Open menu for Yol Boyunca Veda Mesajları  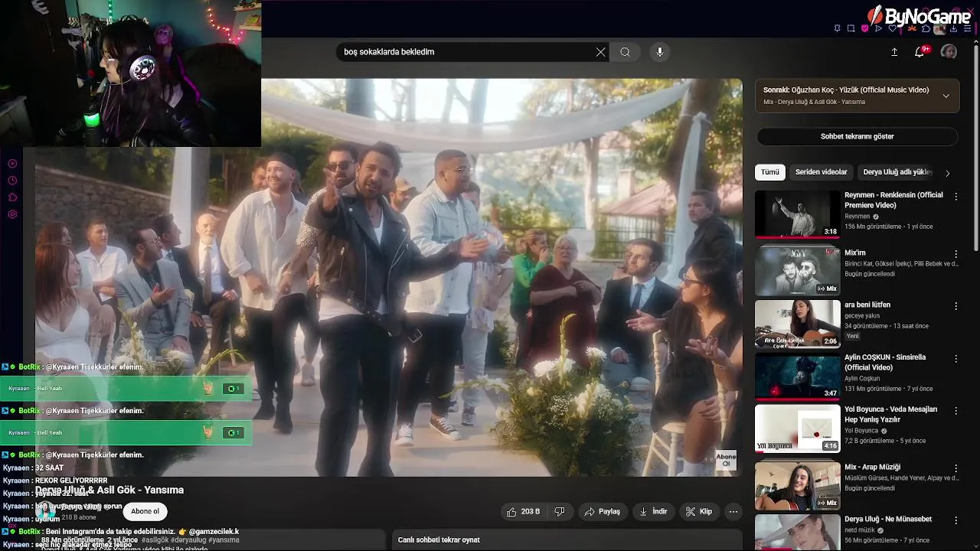pyautogui.click(x=955, y=410)
